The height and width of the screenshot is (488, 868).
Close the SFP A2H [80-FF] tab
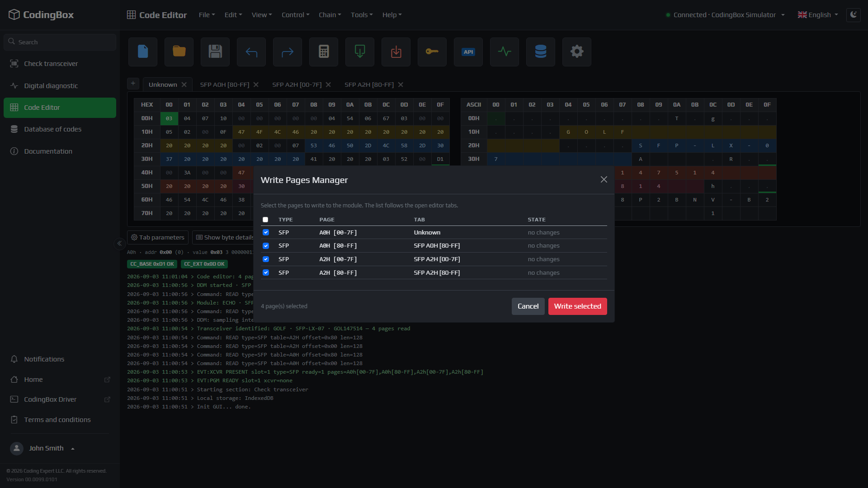401,84
